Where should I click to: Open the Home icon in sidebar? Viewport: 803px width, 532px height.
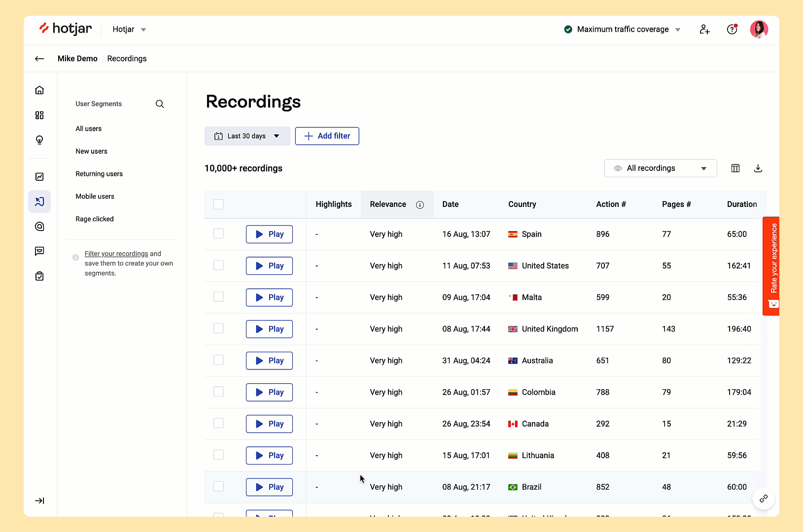click(39, 90)
